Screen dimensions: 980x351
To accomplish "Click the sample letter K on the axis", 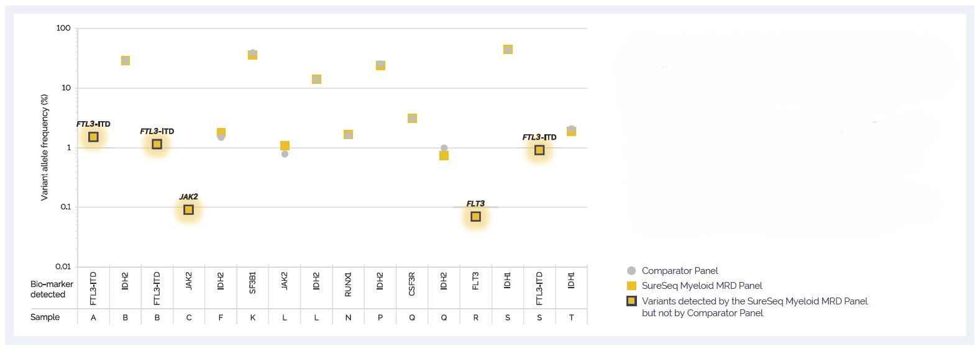I will (x=252, y=317).
